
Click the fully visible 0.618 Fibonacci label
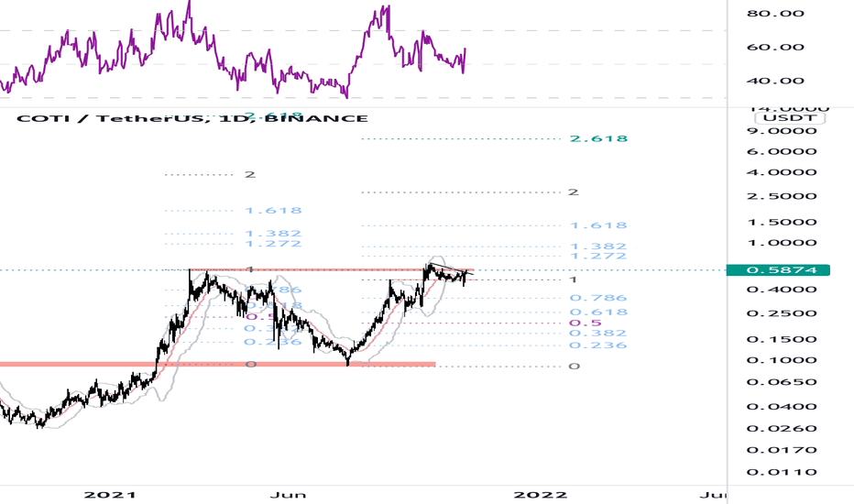pos(598,312)
